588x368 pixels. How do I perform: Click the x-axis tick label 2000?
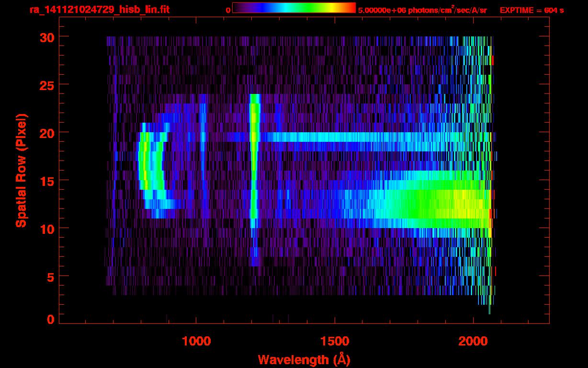473,342
